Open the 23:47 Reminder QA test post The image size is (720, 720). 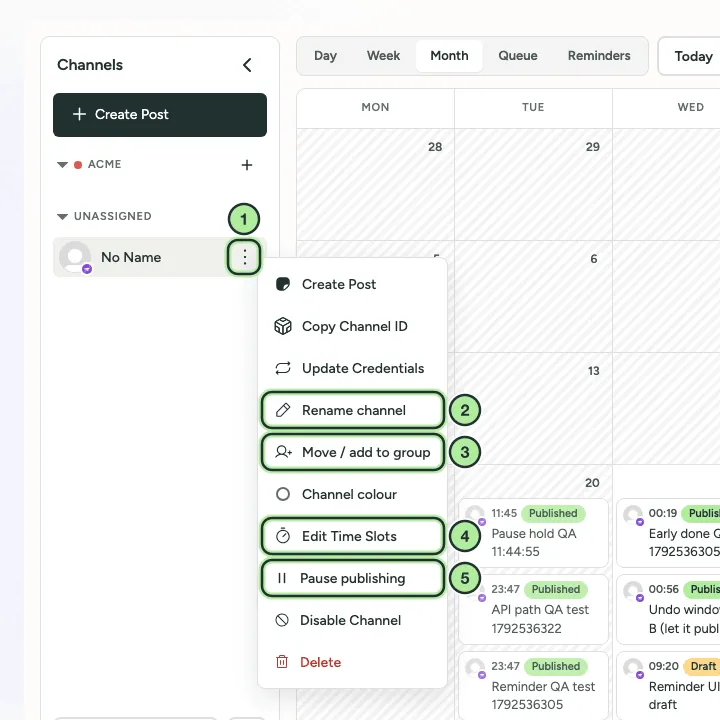click(533, 686)
